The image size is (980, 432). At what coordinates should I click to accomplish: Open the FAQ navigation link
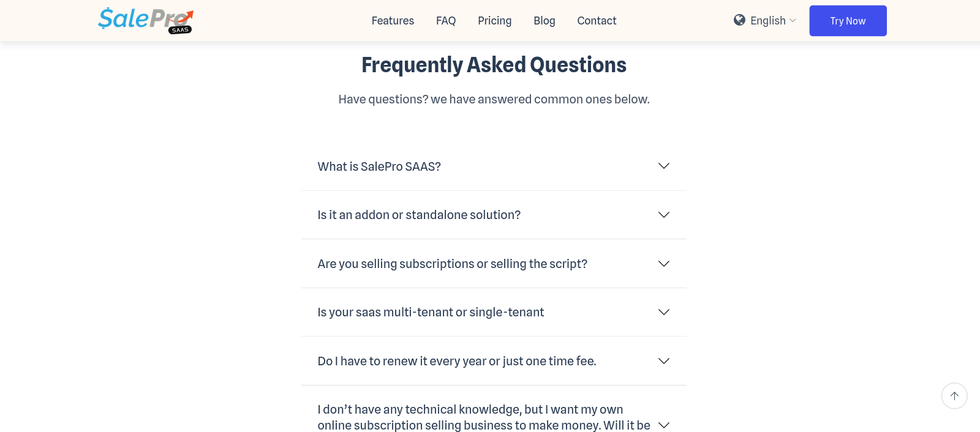click(x=446, y=21)
